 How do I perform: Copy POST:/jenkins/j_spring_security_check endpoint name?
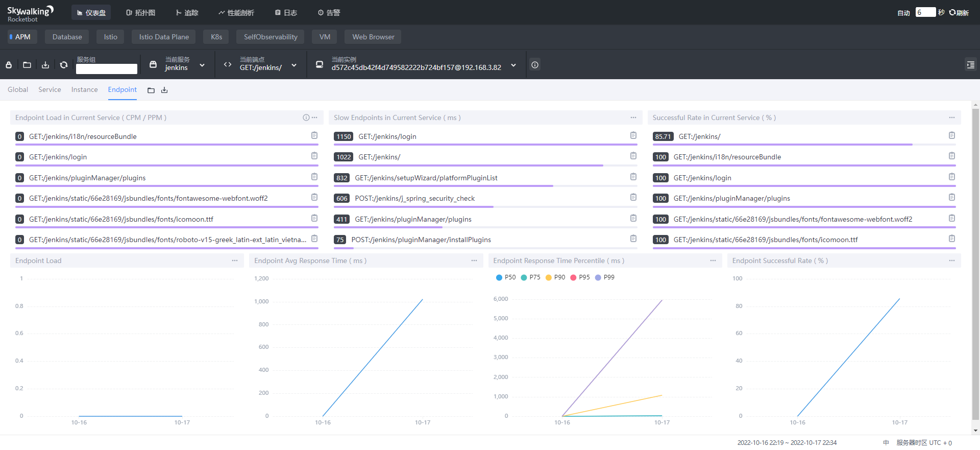pyautogui.click(x=633, y=197)
